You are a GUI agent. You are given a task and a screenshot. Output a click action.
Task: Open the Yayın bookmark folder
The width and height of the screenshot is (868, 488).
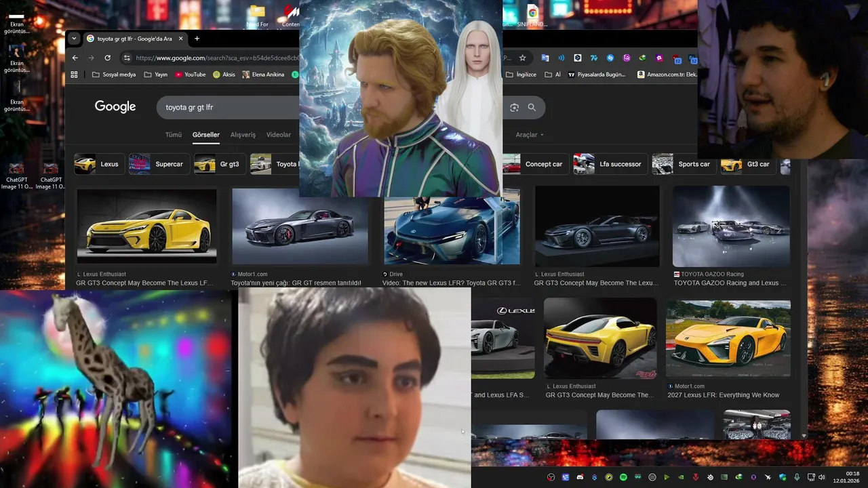pos(156,75)
